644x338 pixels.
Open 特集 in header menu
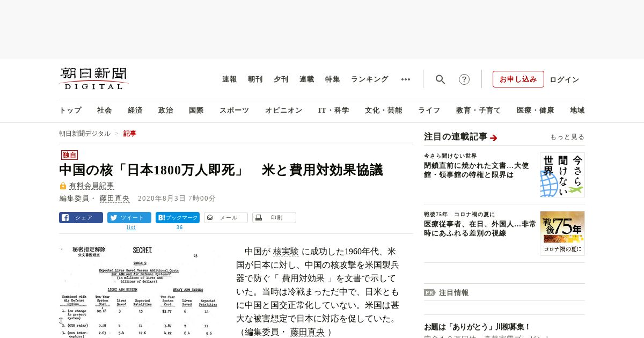[x=333, y=79]
